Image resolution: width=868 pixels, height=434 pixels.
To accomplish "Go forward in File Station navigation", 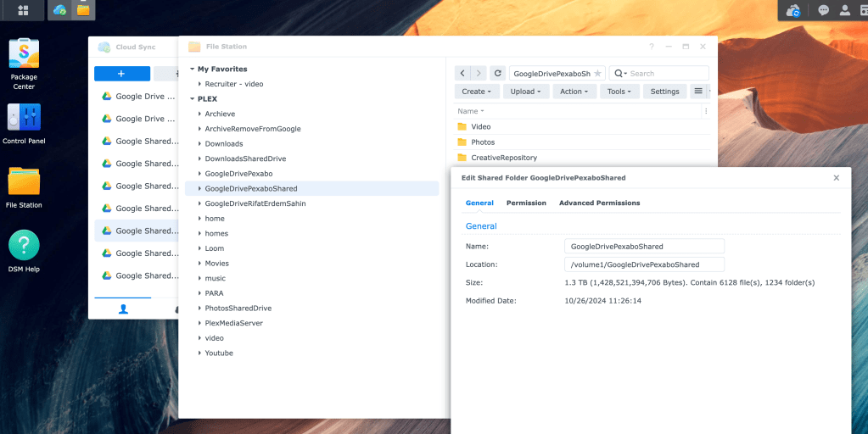I will coord(479,73).
